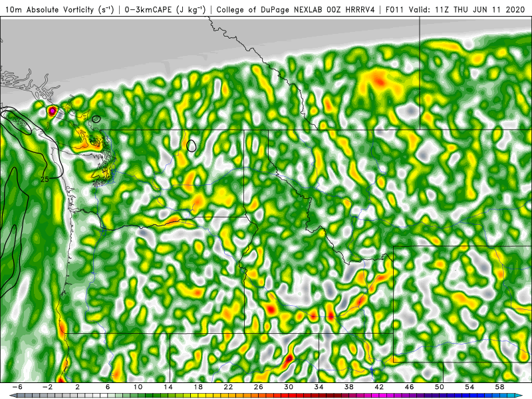The width and height of the screenshot is (532, 399).
Task: Click the colorbar tick label '34'
Action: (x=319, y=387)
